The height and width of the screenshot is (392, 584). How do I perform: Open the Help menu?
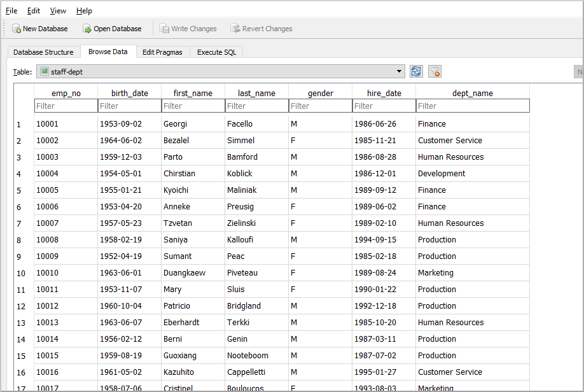(x=84, y=11)
